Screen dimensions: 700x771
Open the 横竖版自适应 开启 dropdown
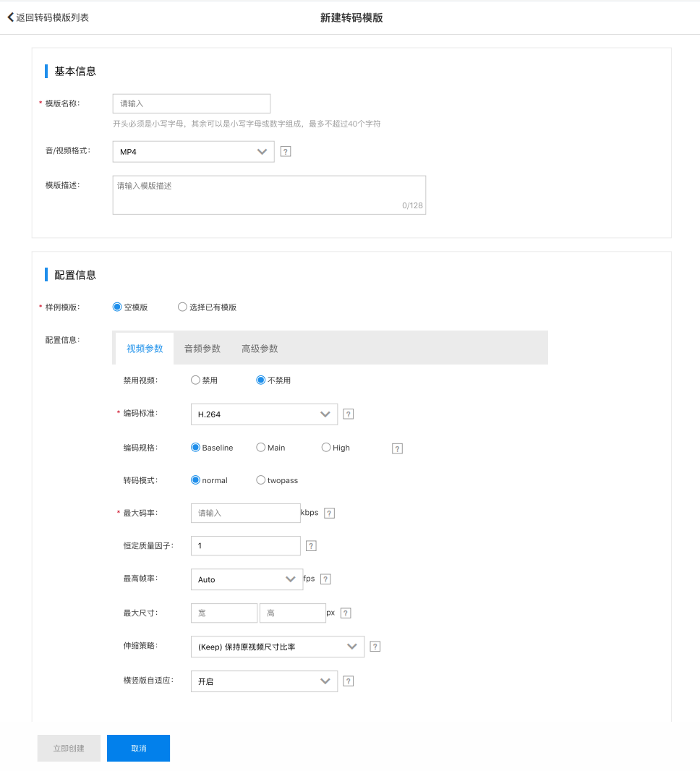coord(264,681)
